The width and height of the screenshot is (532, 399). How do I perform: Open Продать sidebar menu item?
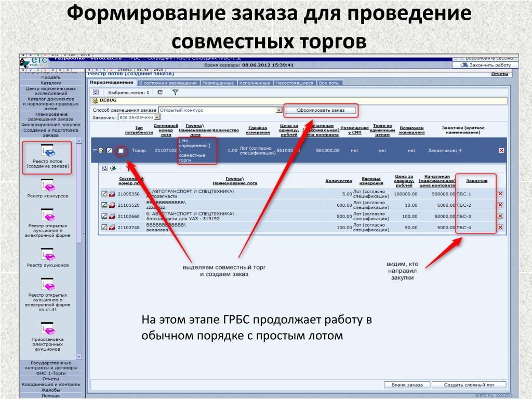51,77
